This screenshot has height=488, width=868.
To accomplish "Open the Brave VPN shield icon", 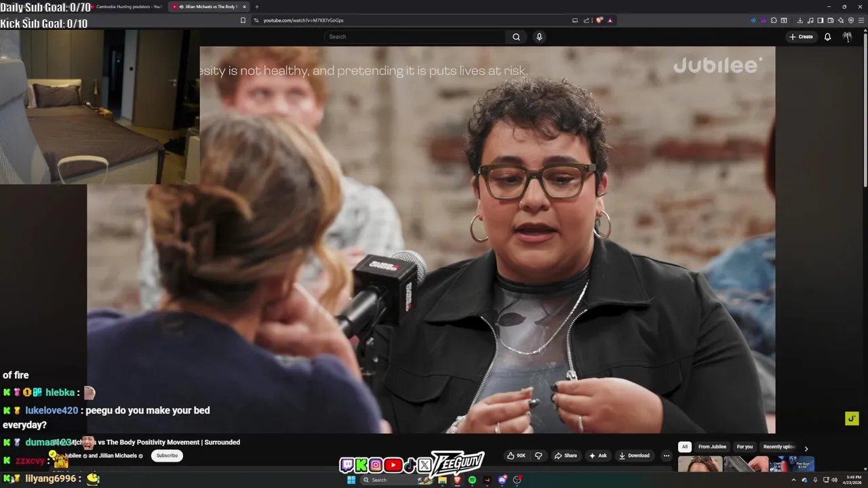I will 851,20.
